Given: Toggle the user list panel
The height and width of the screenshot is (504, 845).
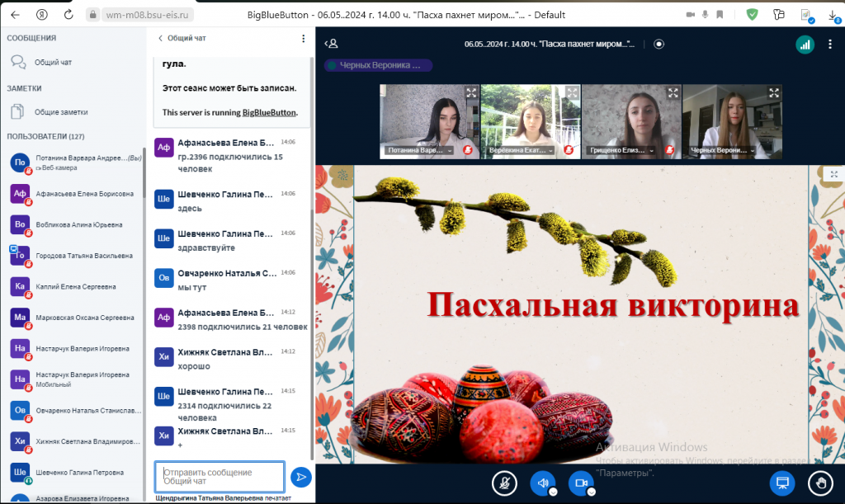Looking at the screenshot, I should pyautogui.click(x=331, y=44).
